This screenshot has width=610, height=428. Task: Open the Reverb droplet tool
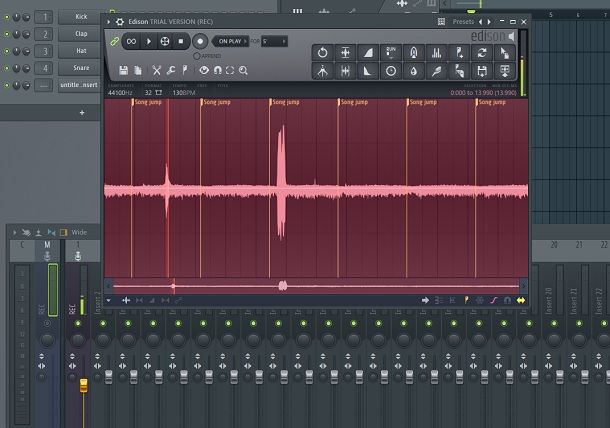click(x=414, y=71)
